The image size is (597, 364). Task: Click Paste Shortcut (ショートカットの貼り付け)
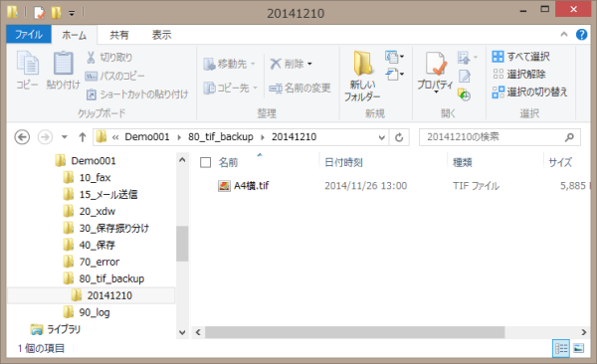137,94
